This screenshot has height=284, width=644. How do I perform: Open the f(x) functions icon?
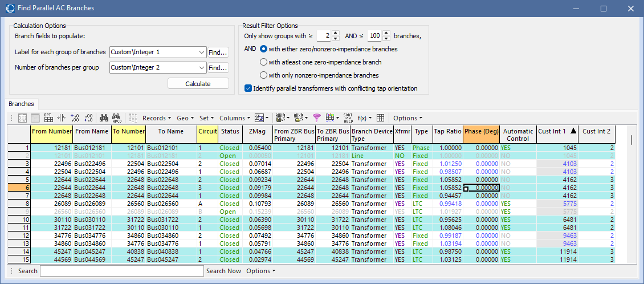pyautogui.click(x=363, y=118)
